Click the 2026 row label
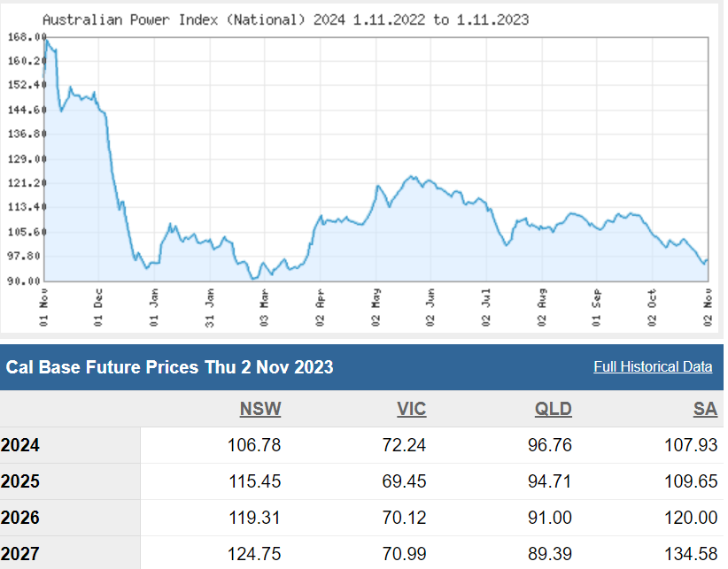Viewport: 728px width, 569px height. pos(20,518)
